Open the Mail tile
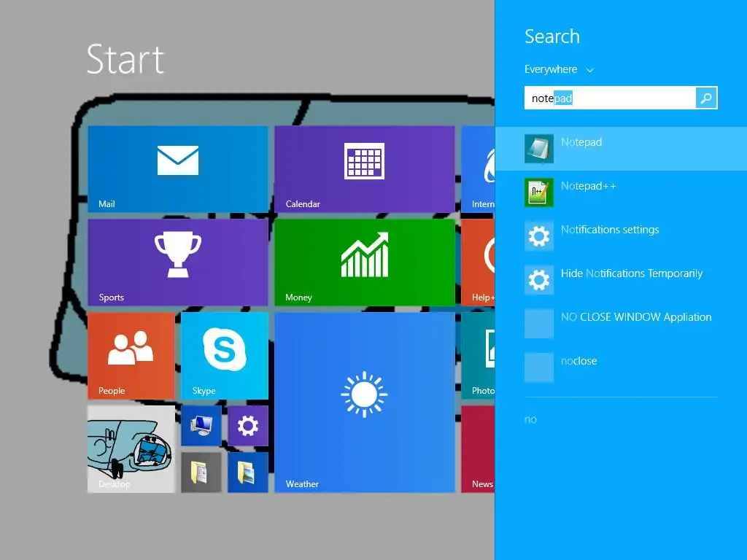Viewport: 747px width, 560px height. coord(178,168)
